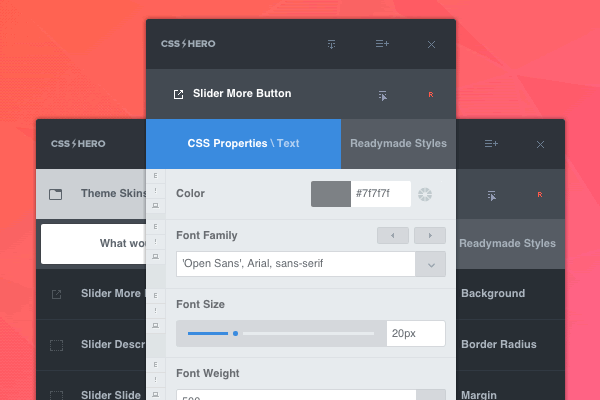Switch to CSS Properties \ Text tab
This screenshot has width=600, height=400.
pos(243,144)
